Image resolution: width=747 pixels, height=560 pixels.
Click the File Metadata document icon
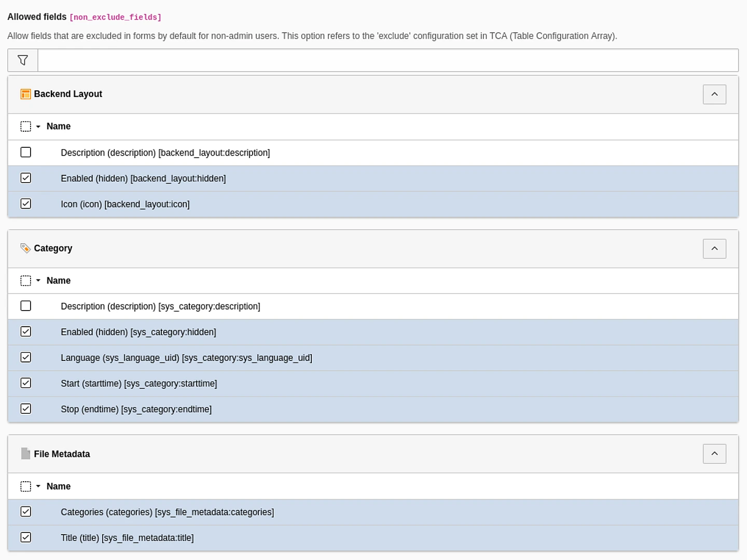click(x=25, y=454)
